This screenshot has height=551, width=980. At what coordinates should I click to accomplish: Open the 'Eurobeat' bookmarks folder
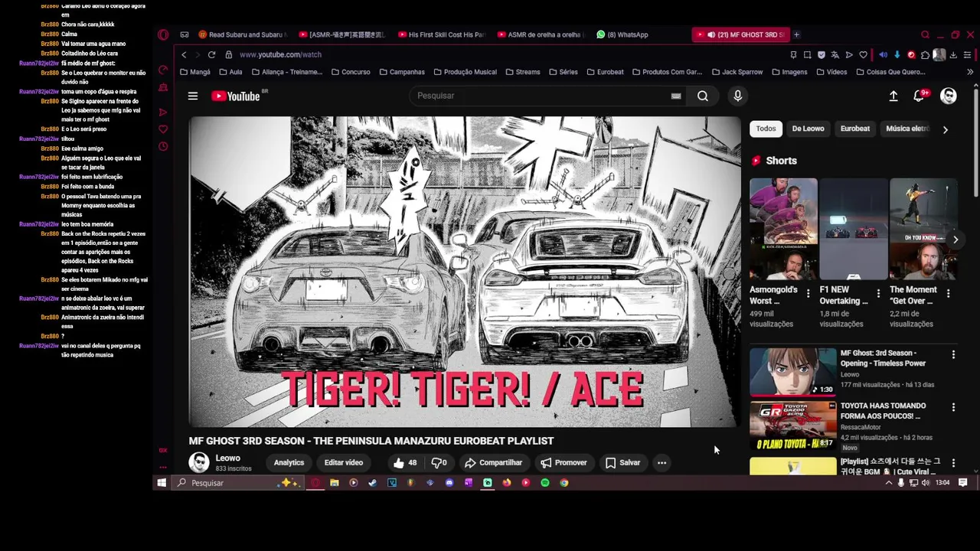(604, 72)
